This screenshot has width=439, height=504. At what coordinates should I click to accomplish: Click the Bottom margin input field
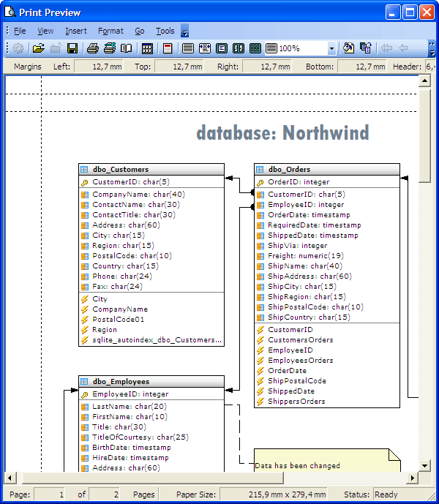click(x=362, y=67)
